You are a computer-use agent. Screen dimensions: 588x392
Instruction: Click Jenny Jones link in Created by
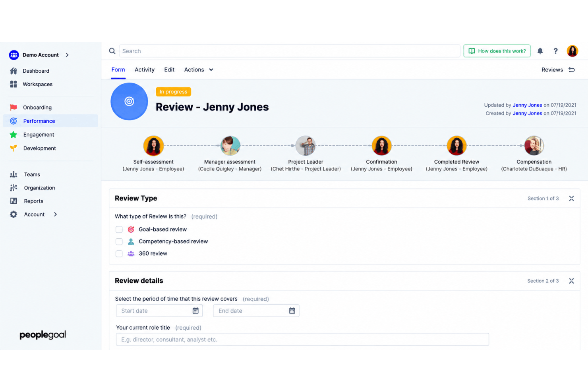[x=527, y=113]
